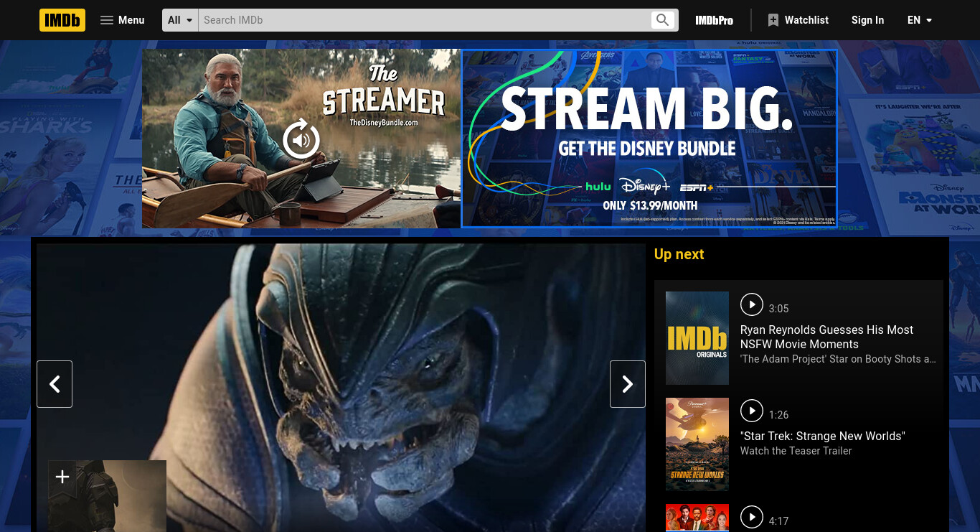980x532 pixels.
Task: Focus the Search IMDb field
Action: [x=425, y=20]
